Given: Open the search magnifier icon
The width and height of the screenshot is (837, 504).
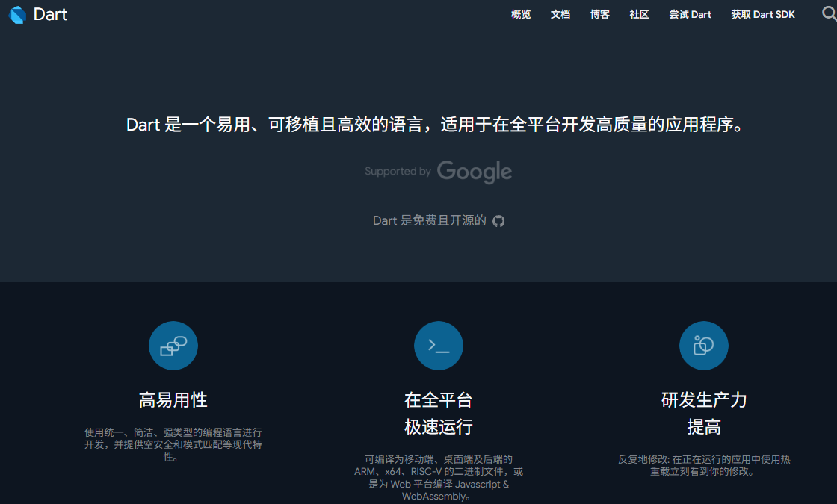Looking at the screenshot, I should coord(829,14).
